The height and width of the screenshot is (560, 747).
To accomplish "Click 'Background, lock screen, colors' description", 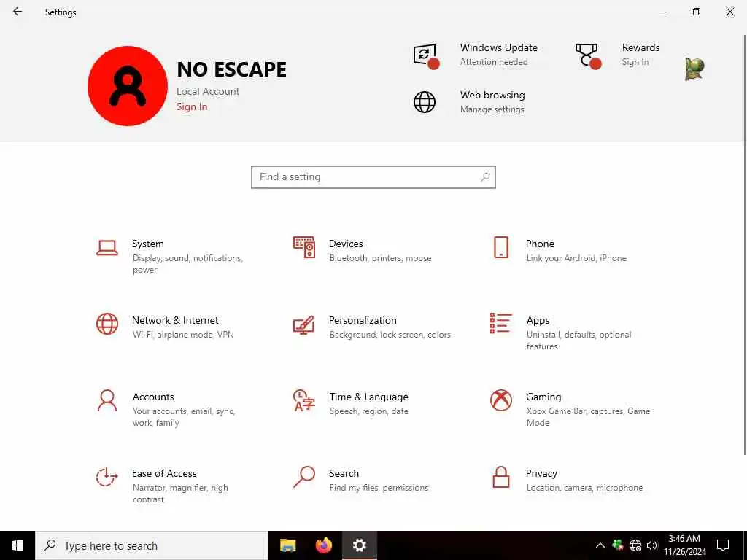I will pos(390,335).
